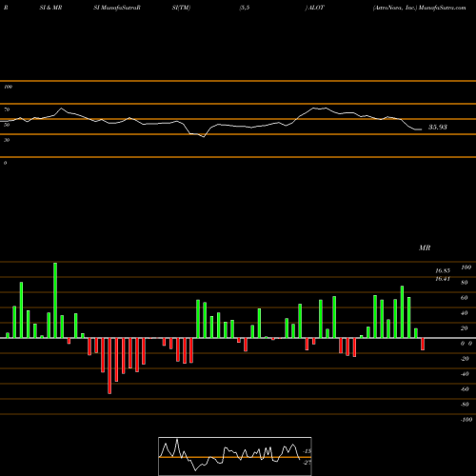Click the -27 label in mini chart
The height and width of the screenshot is (476, 476).
[307, 463]
